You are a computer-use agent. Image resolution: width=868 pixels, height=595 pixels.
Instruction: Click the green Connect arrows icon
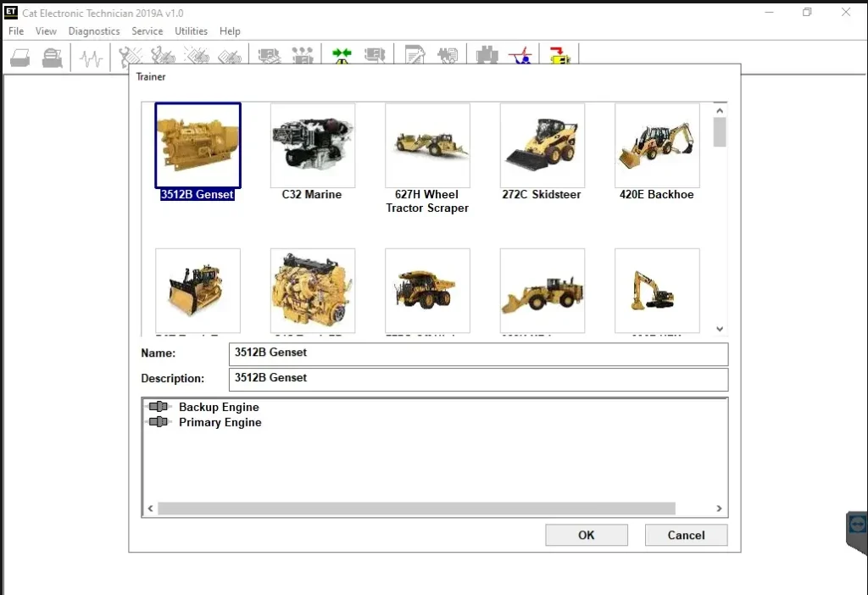tap(342, 54)
